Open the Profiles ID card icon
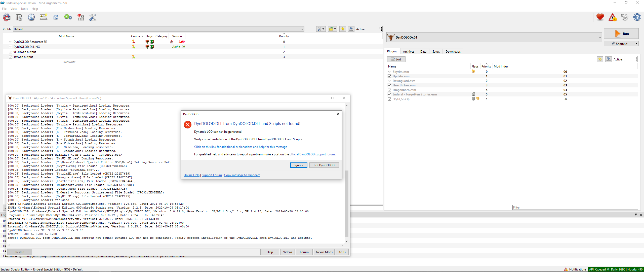The image size is (644, 272). 44,17
